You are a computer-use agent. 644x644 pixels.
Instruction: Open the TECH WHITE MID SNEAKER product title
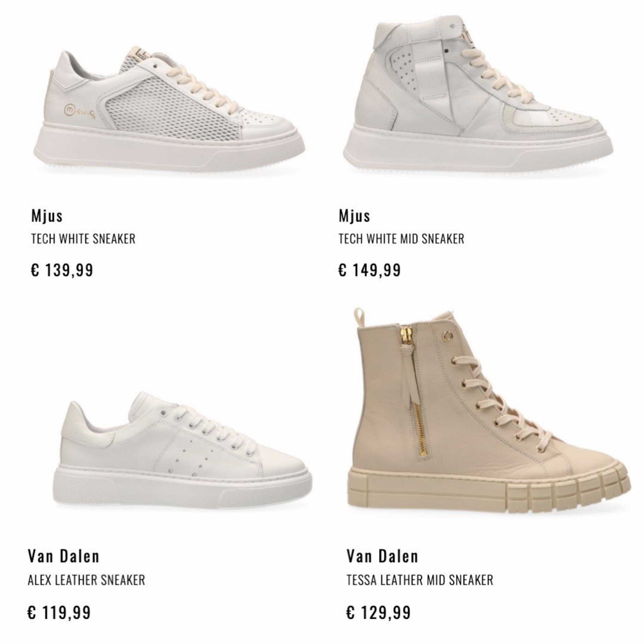(401, 239)
